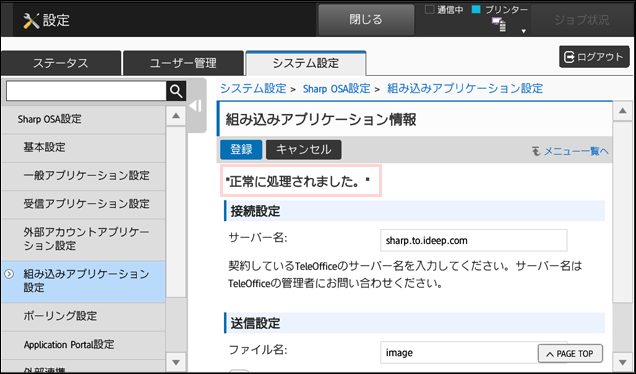Collapse the sidebar with the arrow handle

pyautogui.click(x=196, y=106)
